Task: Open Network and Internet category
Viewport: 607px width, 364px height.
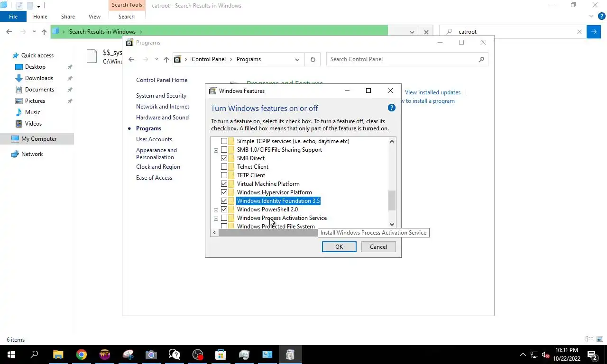Action: pos(163,107)
